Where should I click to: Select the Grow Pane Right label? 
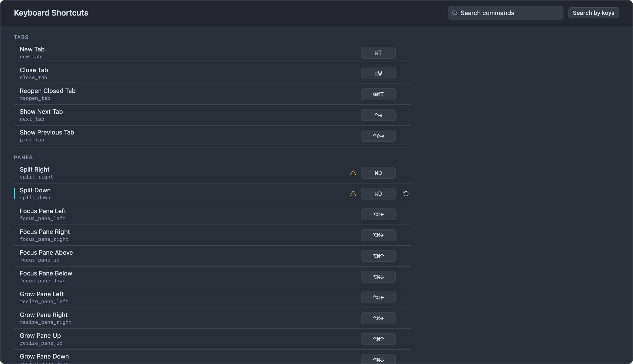tap(44, 315)
